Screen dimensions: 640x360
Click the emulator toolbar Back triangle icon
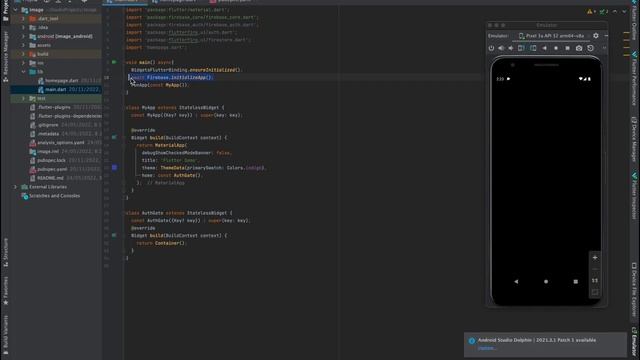click(544, 48)
